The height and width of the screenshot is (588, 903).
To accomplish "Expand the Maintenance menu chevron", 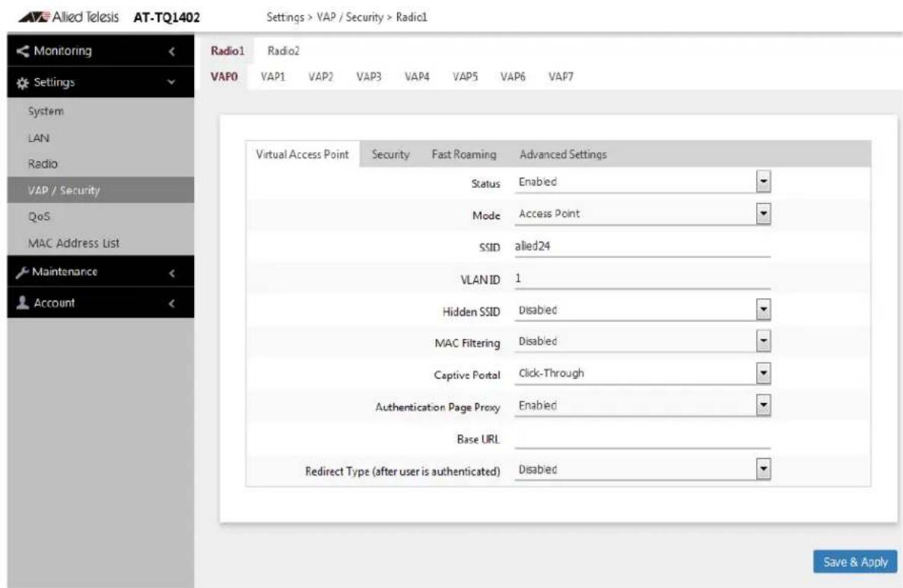I will pos(172,273).
